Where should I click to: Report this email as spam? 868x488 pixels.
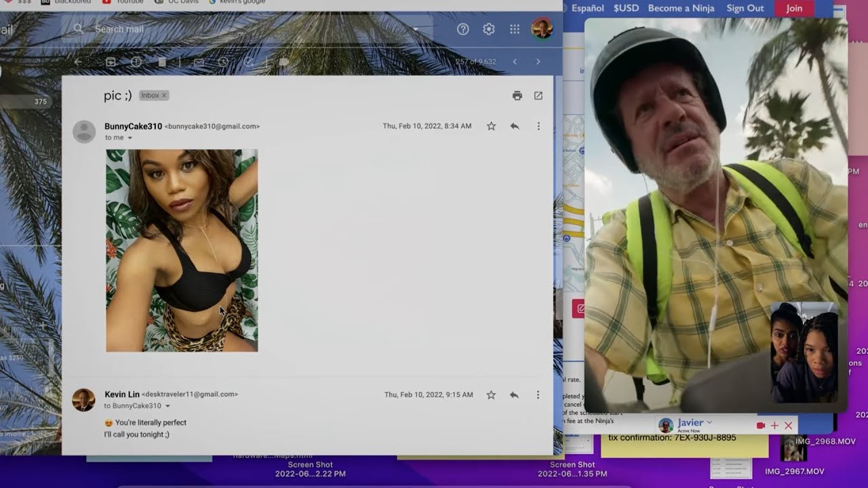click(136, 62)
